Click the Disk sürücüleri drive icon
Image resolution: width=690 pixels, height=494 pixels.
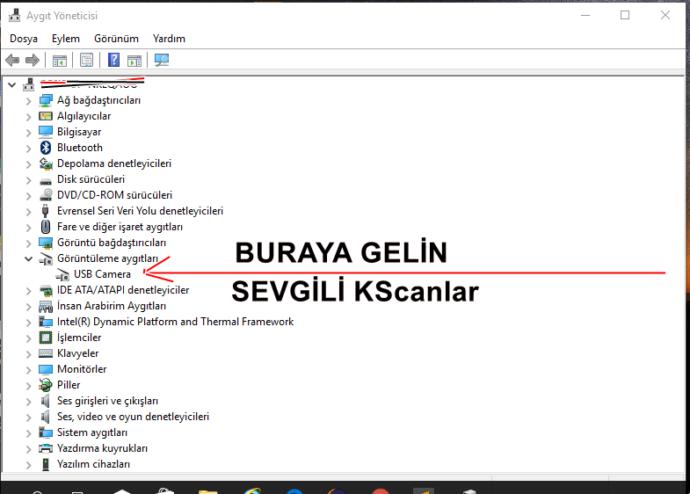(45, 180)
